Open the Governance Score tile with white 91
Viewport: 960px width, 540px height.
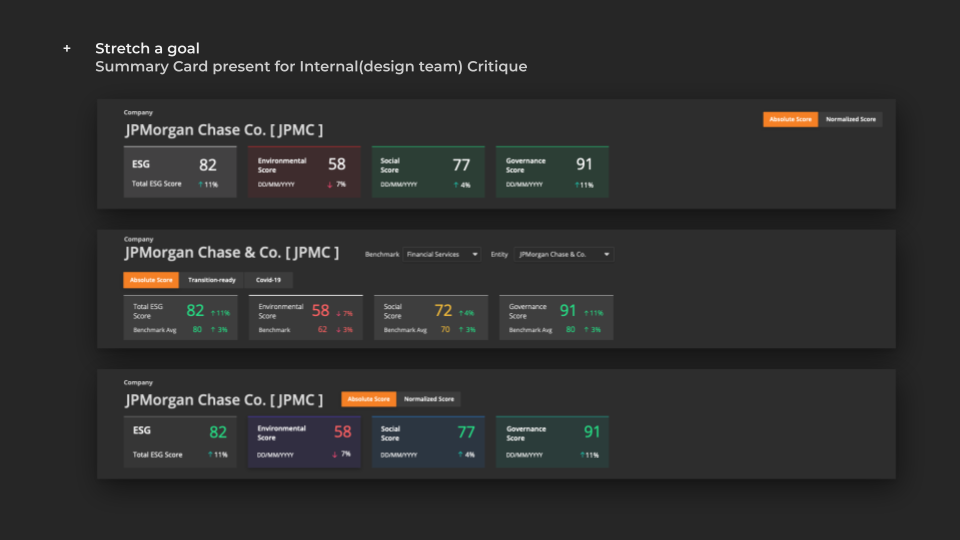552,171
